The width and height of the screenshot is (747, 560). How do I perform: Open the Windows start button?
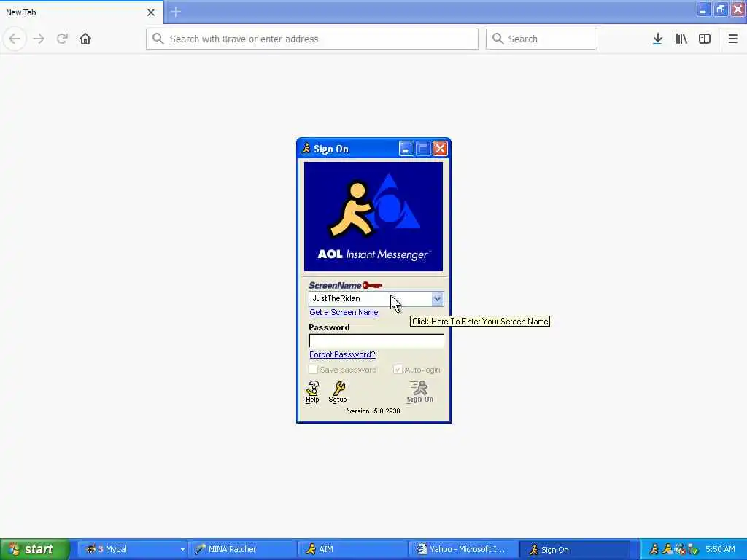coord(34,550)
